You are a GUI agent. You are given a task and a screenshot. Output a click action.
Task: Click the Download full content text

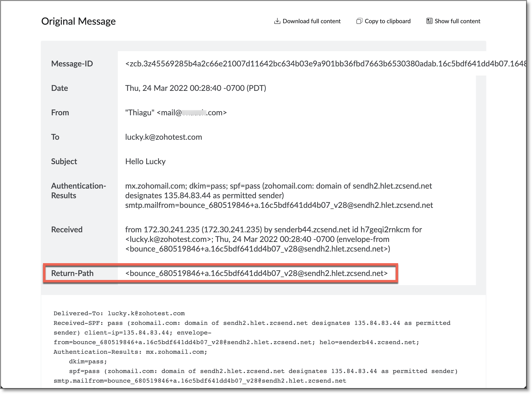pyautogui.click(x=311, y=21)
